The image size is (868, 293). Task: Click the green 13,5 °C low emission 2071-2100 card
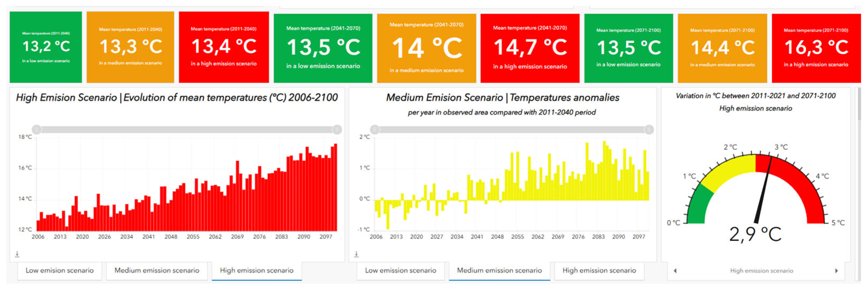(x=629, y=48)
